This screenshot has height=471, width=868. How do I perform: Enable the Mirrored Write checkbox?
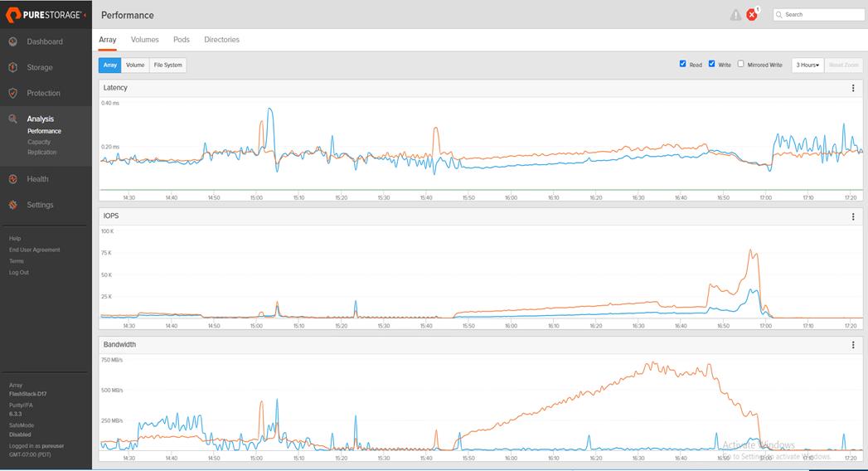(740, 64)
